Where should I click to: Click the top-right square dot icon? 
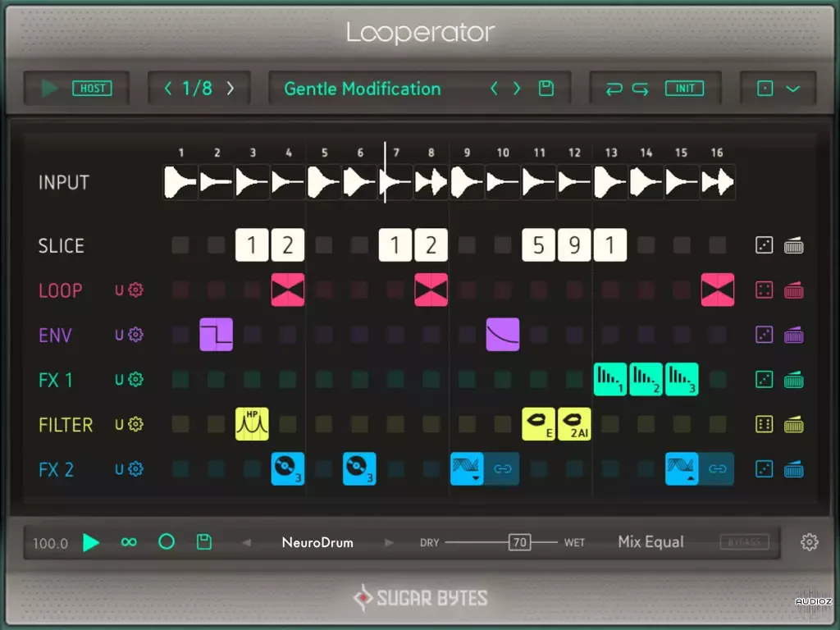coord(765,89)
